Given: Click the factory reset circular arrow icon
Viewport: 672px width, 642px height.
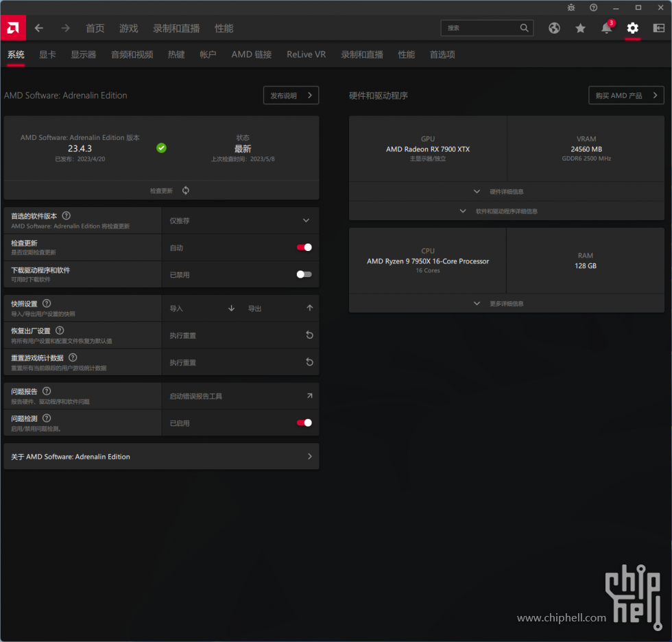Looking at the screenshot, I should [x=309, y=335].
